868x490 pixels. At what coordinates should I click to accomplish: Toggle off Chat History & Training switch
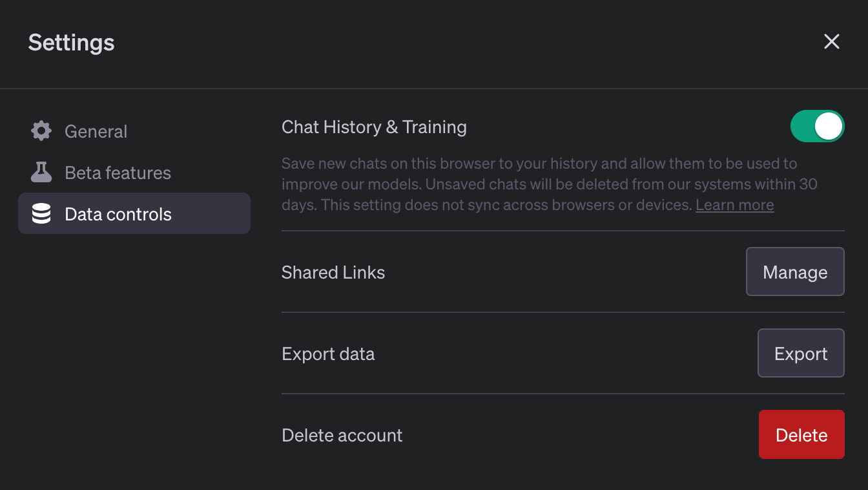click(x=817, y=126)
